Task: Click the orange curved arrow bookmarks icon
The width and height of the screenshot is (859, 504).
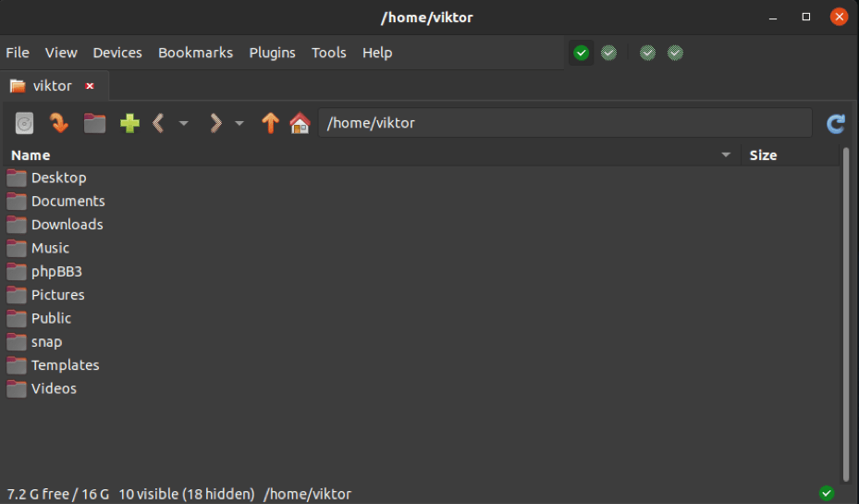Action: (x=59, y=123)
